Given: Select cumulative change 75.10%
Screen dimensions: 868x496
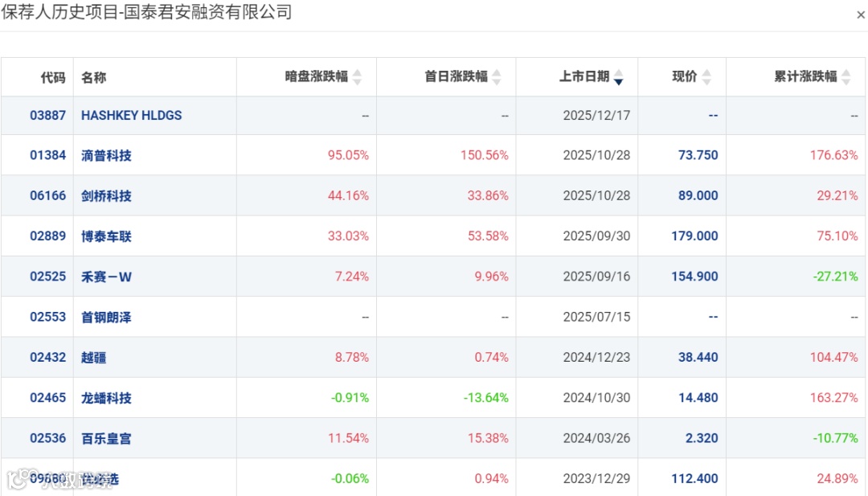Looking at the screenshot, I should click(x=837, y=236).
